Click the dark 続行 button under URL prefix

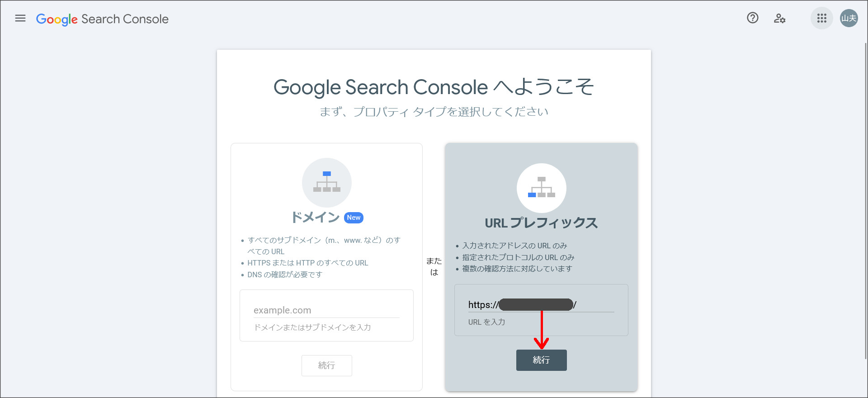[542, 360]
